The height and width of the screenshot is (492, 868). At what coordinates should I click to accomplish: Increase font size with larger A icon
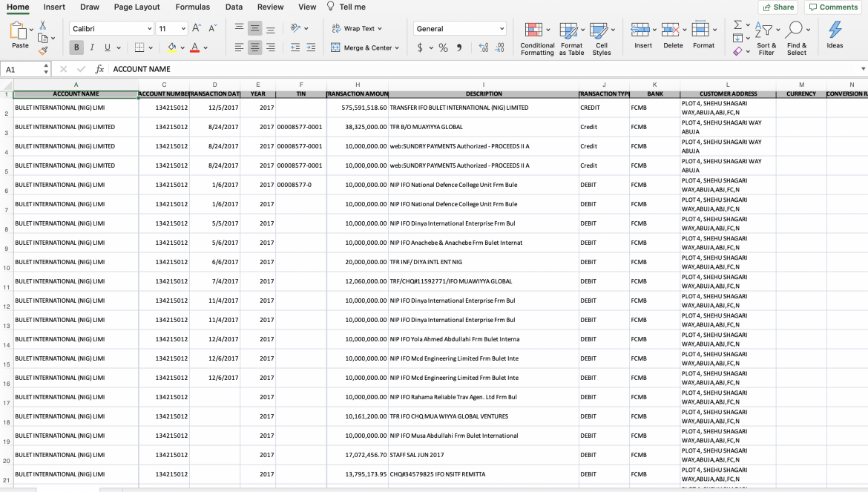tap(197, 28)
